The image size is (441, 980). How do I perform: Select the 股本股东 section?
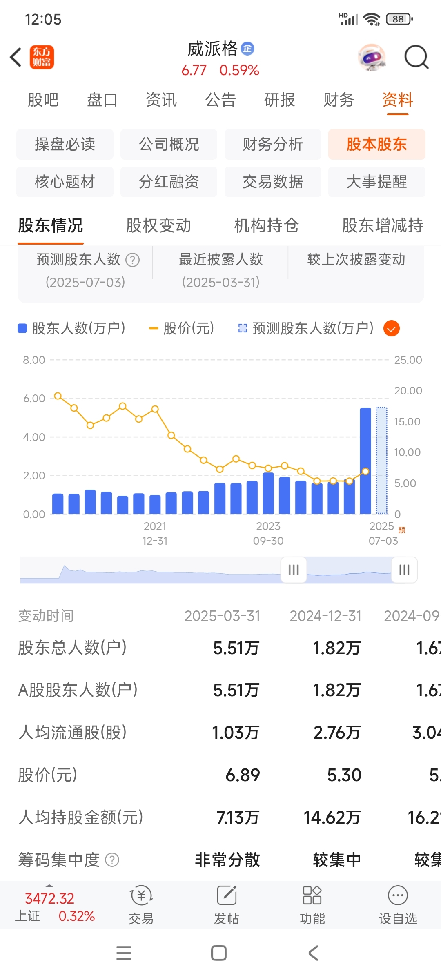[377, 144]
